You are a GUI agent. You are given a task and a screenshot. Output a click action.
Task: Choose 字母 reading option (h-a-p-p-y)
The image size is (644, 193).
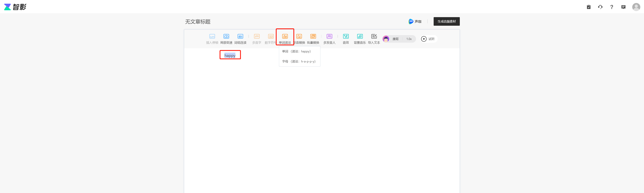(298, 61)
